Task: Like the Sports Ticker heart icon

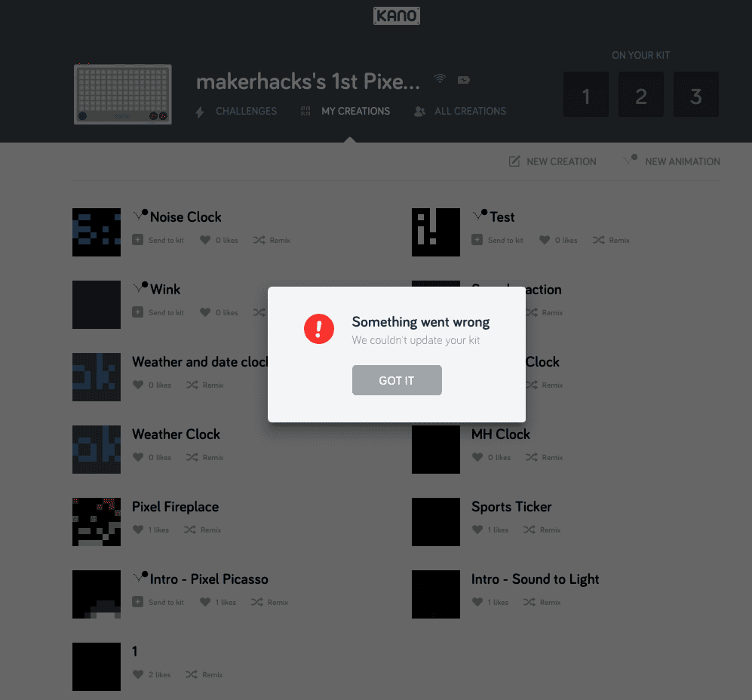Action: tap(477, 530)
